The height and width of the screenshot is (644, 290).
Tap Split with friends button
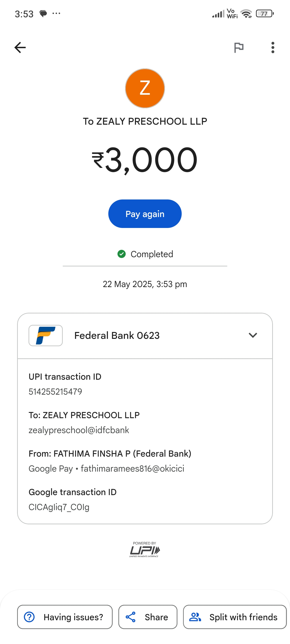pos(235,617)
